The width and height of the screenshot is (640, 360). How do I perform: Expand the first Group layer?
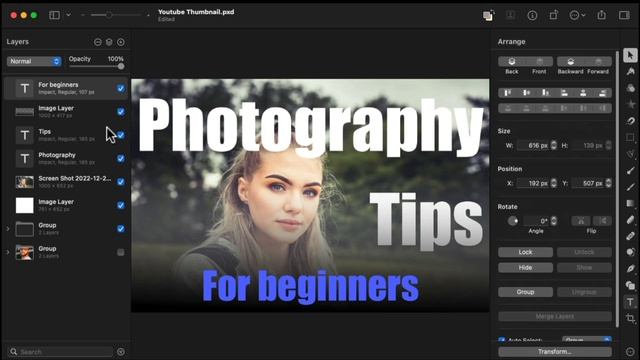[8, 229]
